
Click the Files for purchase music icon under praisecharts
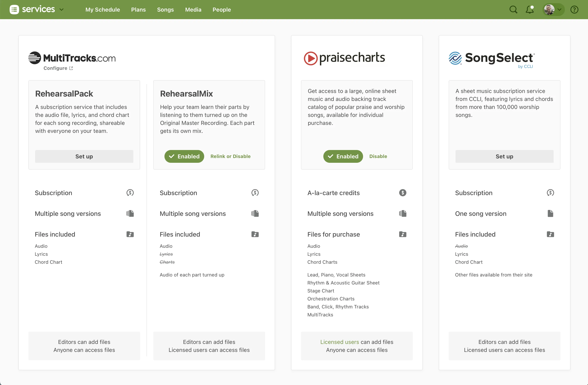click(403, 234)
